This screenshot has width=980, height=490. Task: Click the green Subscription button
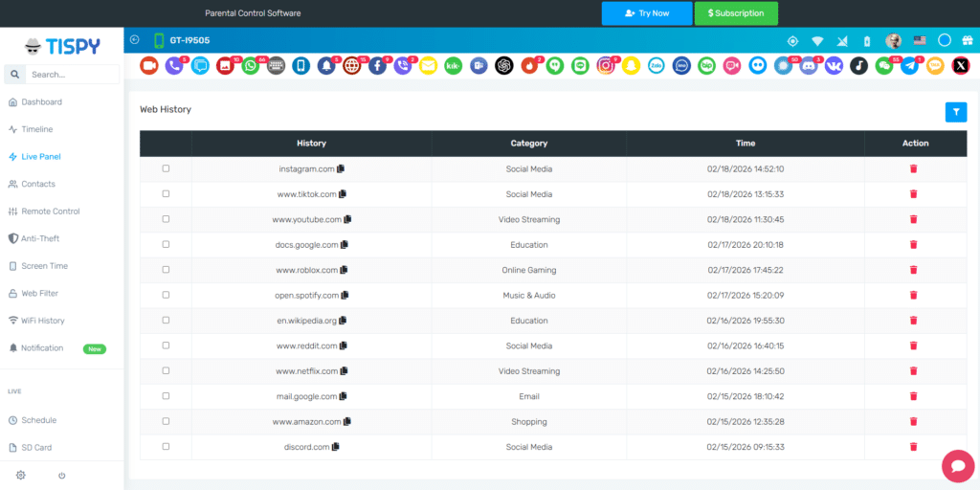coord(736,13)
